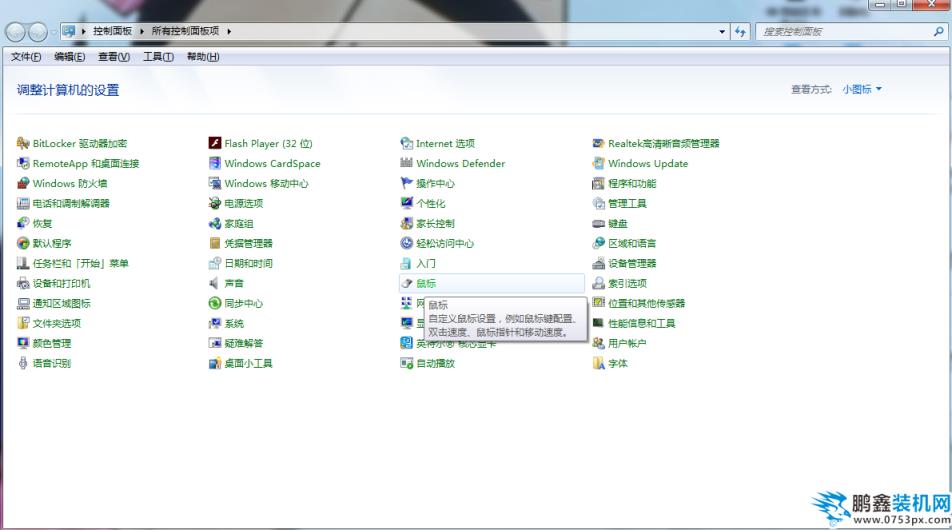Open the 区域和语言 globe icon
The height and width of the screenshot is (530, 952).
(x=599, y=243)
